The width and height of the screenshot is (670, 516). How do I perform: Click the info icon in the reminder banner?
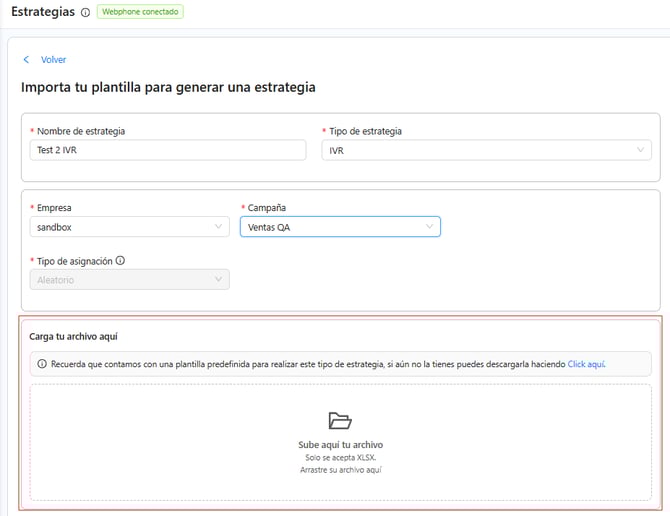[42, 364]
